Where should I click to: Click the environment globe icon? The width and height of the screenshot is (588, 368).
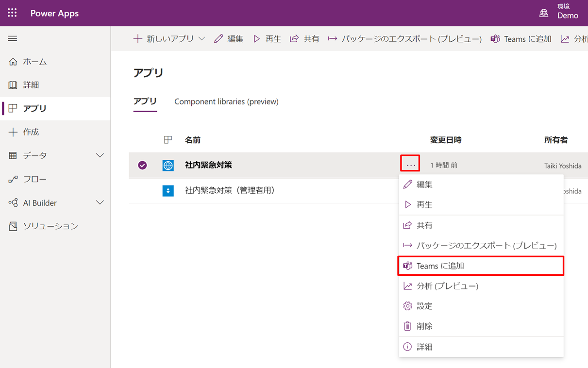click(x=544, y=13)
